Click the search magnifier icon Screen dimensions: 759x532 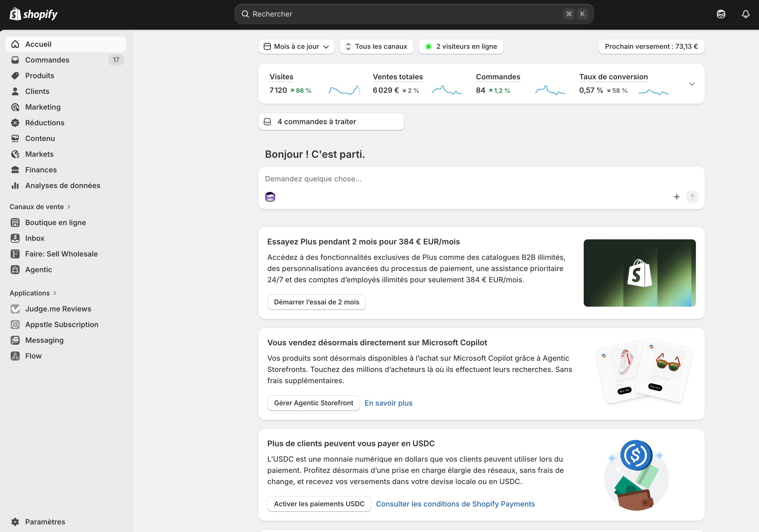click(x=245, y=14)
